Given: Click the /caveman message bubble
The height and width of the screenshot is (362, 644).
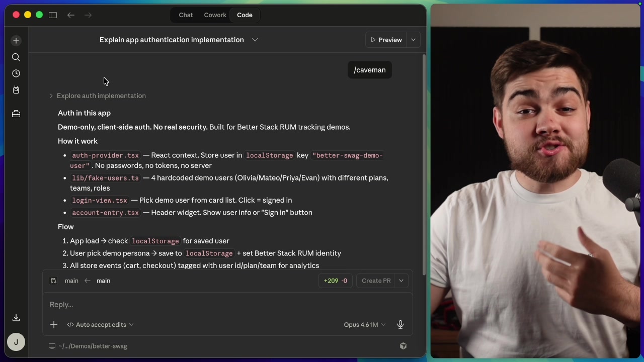Looking at the screenshot, I should pos(370,70).
